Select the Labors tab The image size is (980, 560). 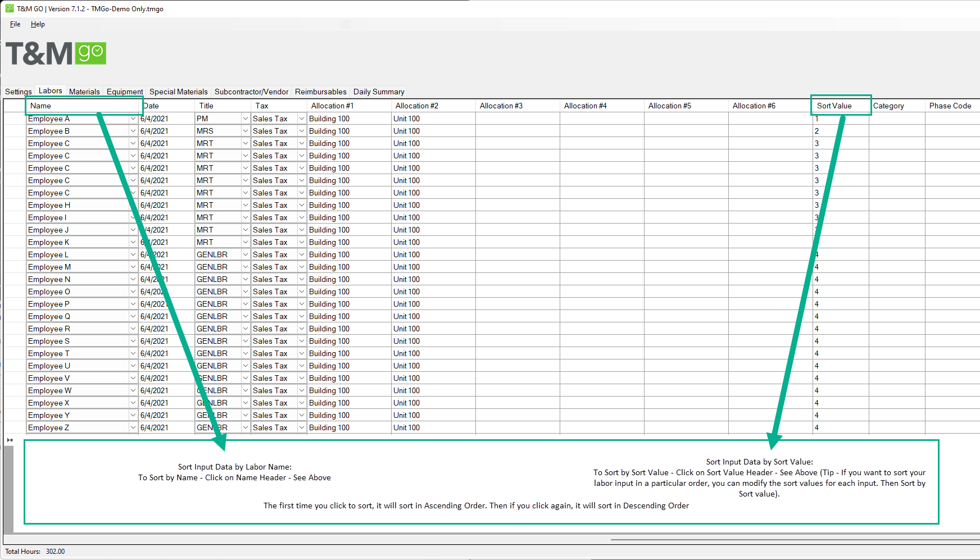tap(51, 90)
